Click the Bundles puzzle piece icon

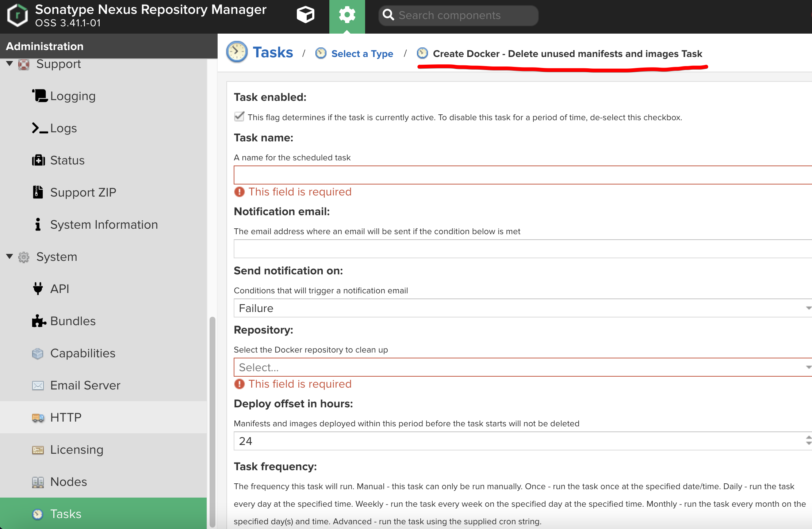39,321
